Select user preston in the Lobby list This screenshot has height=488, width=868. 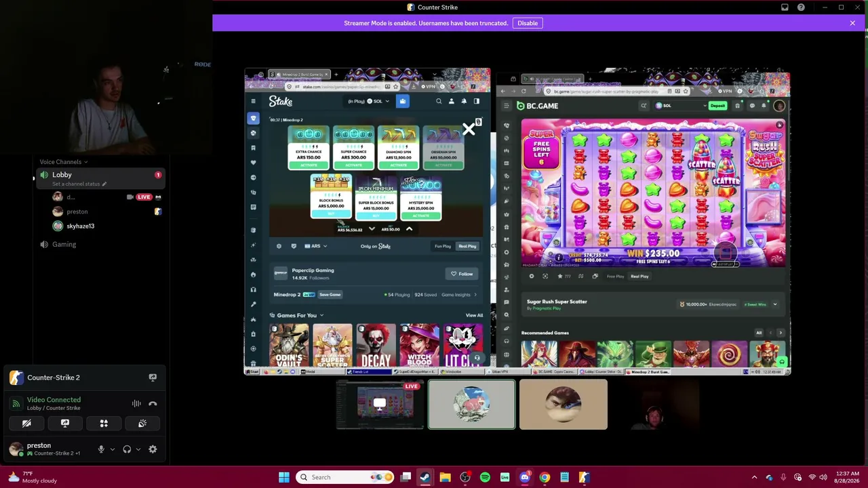pyautogui.click(x=77, y=211)
